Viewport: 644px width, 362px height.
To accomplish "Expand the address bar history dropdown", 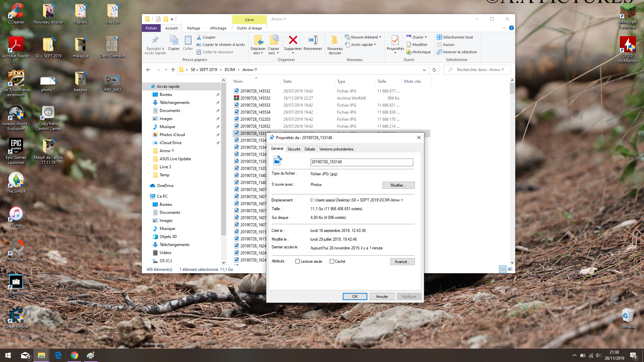I will pos(424,70).
